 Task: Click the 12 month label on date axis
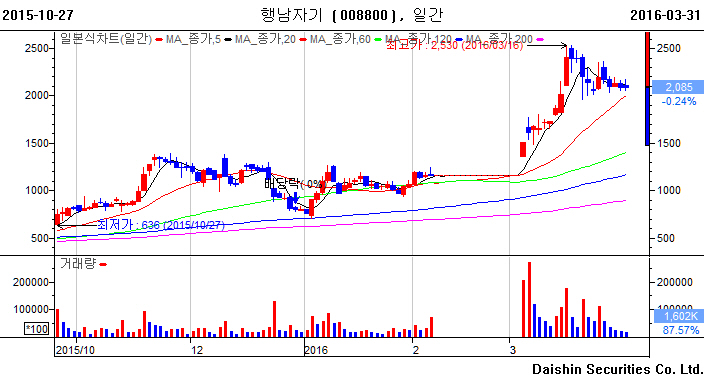[197, 350]
